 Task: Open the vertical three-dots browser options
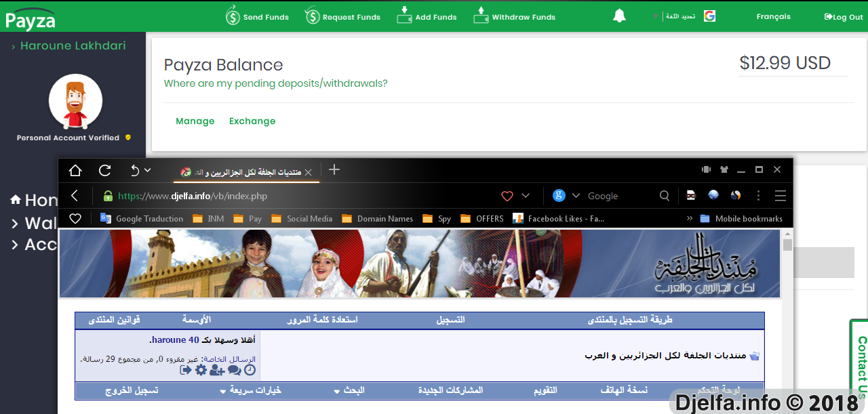click(758, 196)
